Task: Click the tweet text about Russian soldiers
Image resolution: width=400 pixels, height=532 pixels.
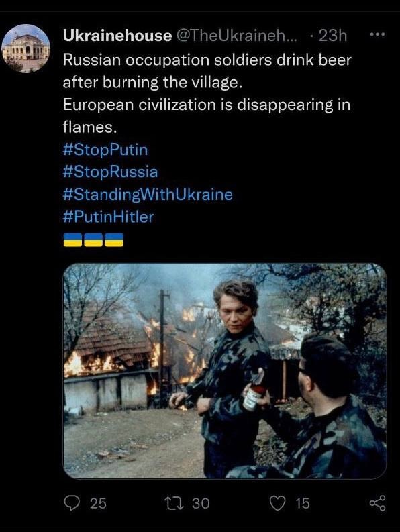Action: (207, 71)
